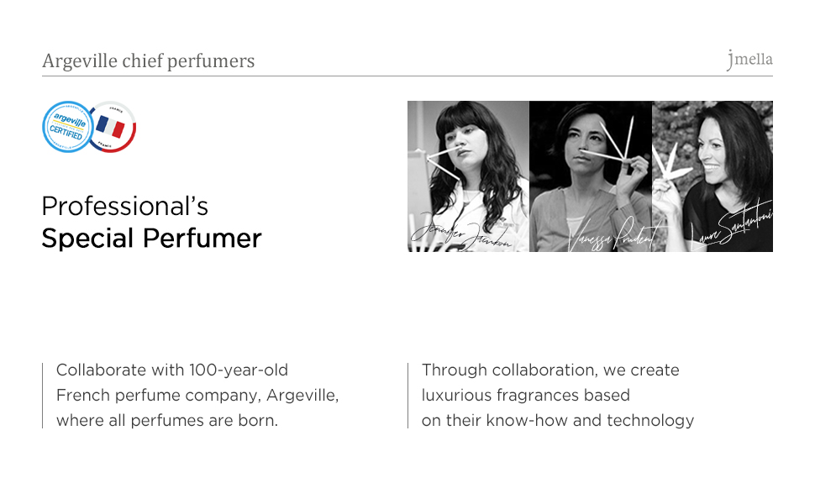Click the jmella brand logo

point(749,60)
